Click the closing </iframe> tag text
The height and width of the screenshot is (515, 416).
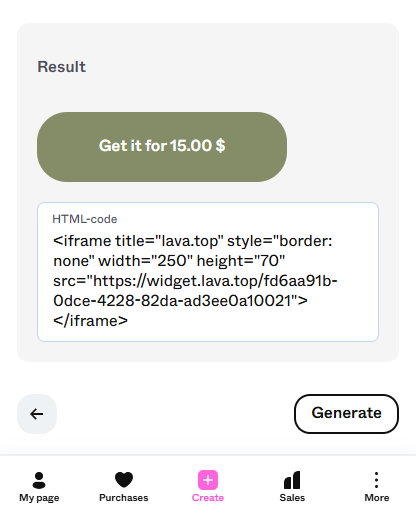tap(90, 321)
